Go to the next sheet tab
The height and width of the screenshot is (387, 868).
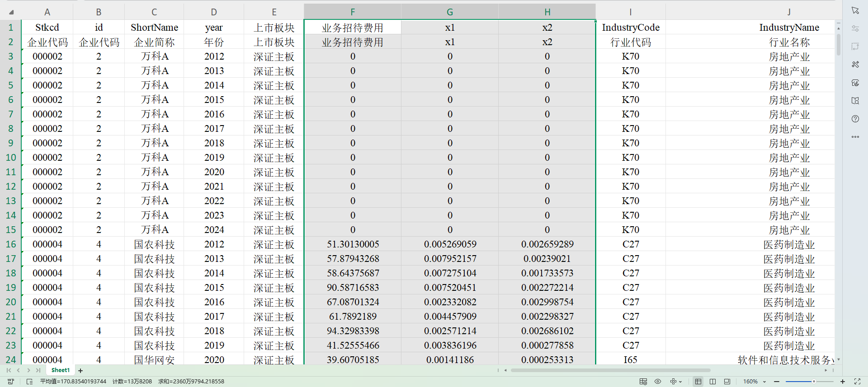(28, 370)
